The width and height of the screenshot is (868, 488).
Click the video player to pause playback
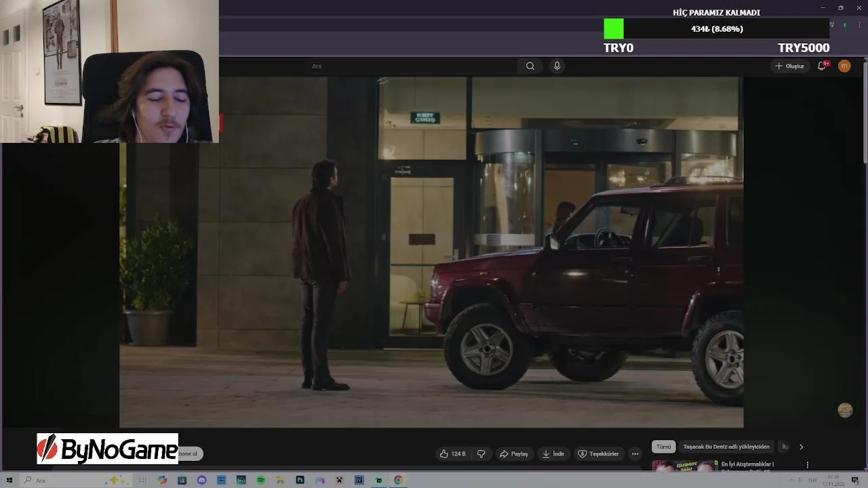[x=431, y=252]
